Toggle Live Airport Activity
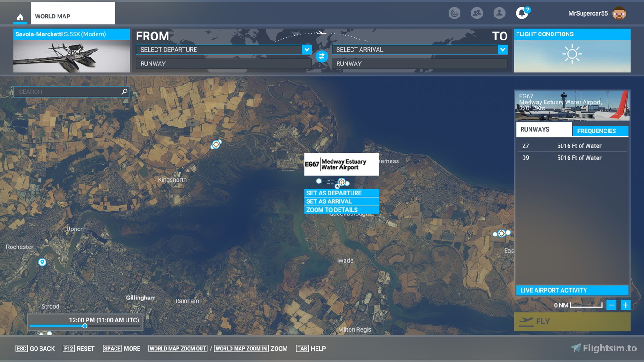 coord(572,290)
